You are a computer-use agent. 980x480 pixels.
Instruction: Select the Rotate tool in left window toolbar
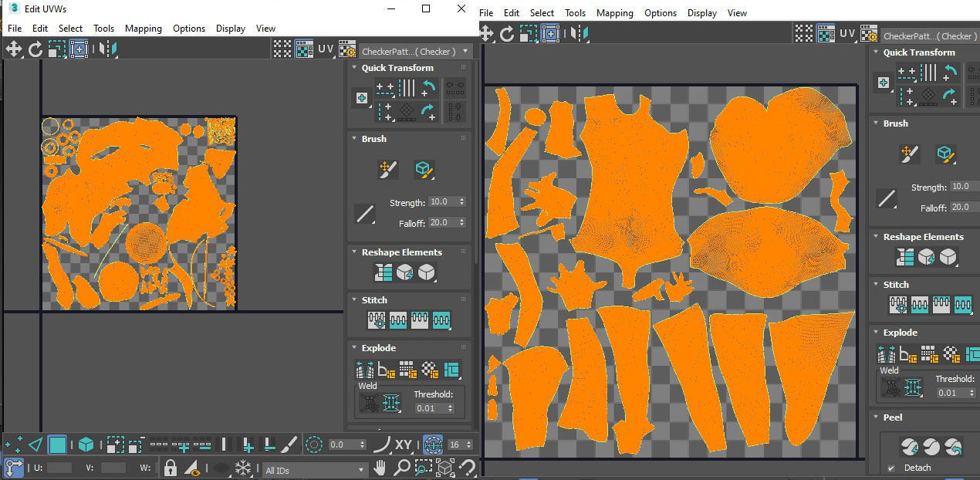[x=35, y=49]
